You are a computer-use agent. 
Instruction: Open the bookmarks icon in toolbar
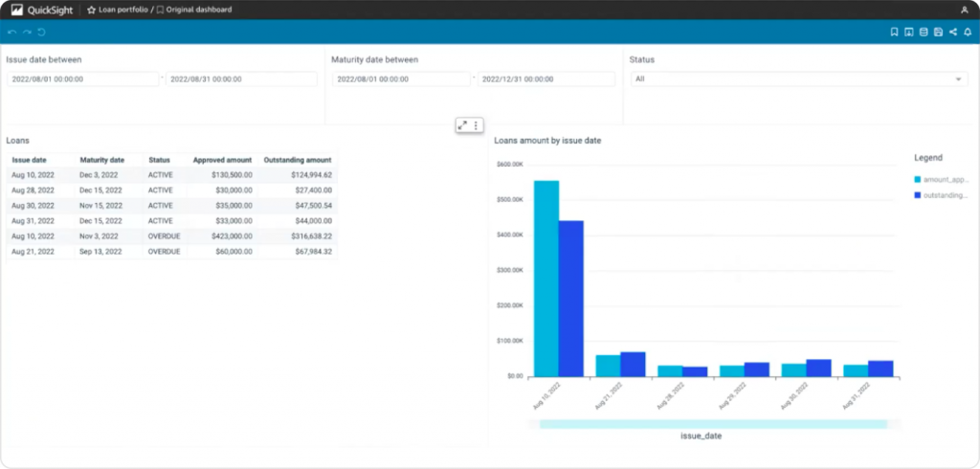point(895,32)
